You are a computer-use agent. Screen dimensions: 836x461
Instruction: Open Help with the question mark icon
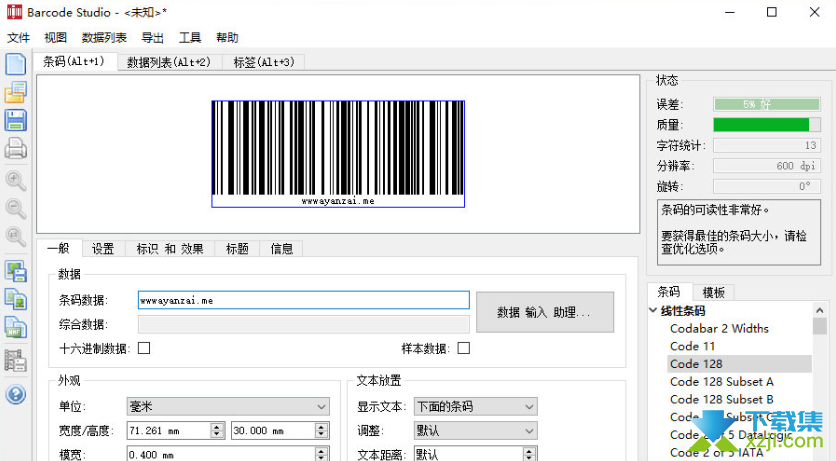(x=15, y=394)
